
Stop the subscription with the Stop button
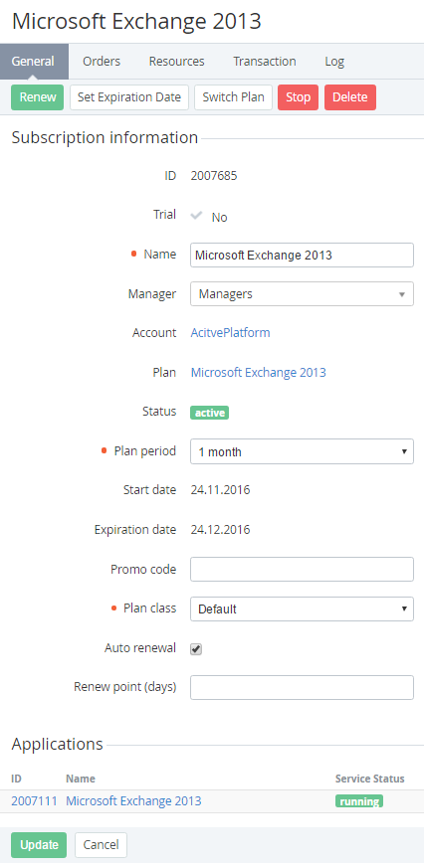click(299, 97)
